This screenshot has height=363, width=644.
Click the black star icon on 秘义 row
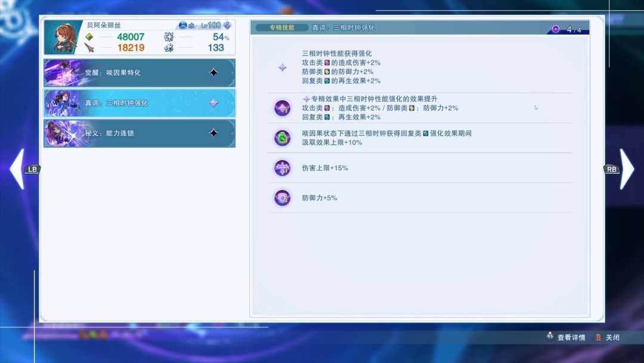[213, 133]
